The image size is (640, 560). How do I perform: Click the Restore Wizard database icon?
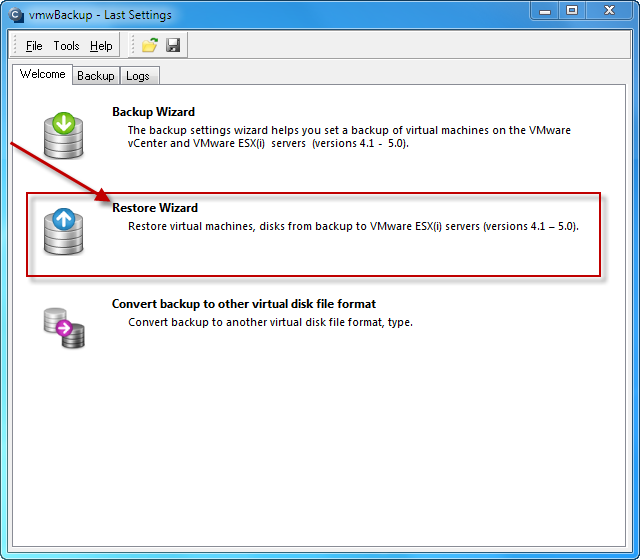64,231
